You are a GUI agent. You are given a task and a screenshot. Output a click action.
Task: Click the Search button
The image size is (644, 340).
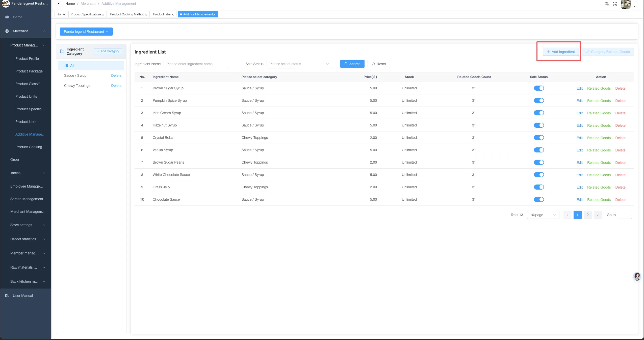[x=352, y=64]
